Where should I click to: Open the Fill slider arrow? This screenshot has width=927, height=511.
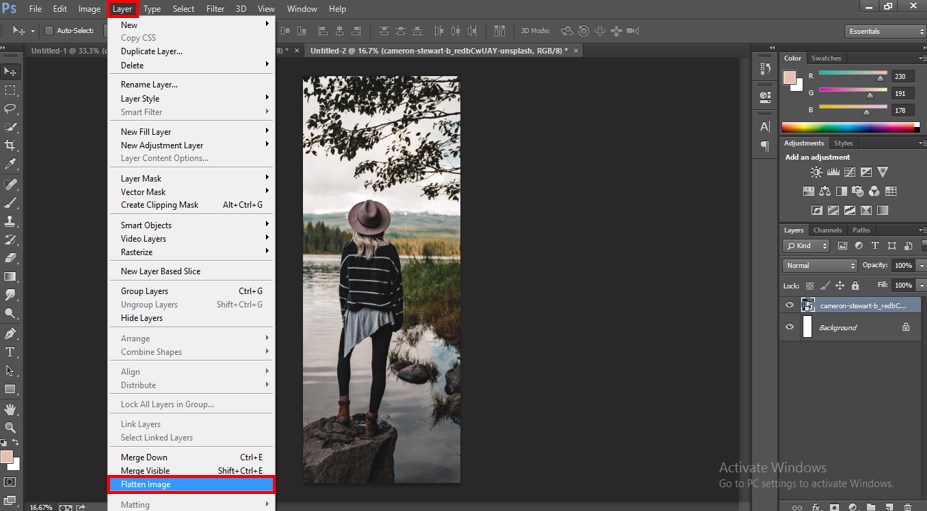click(x=920, y=285)
